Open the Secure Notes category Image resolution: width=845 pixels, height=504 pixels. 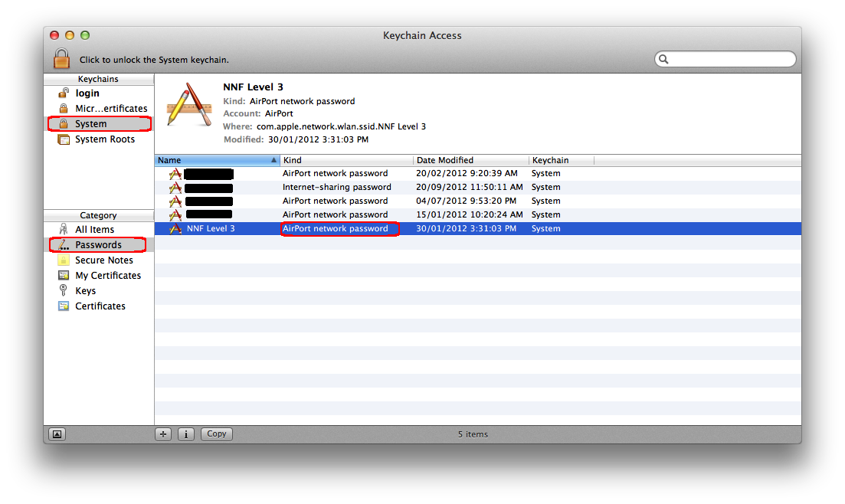99,260
